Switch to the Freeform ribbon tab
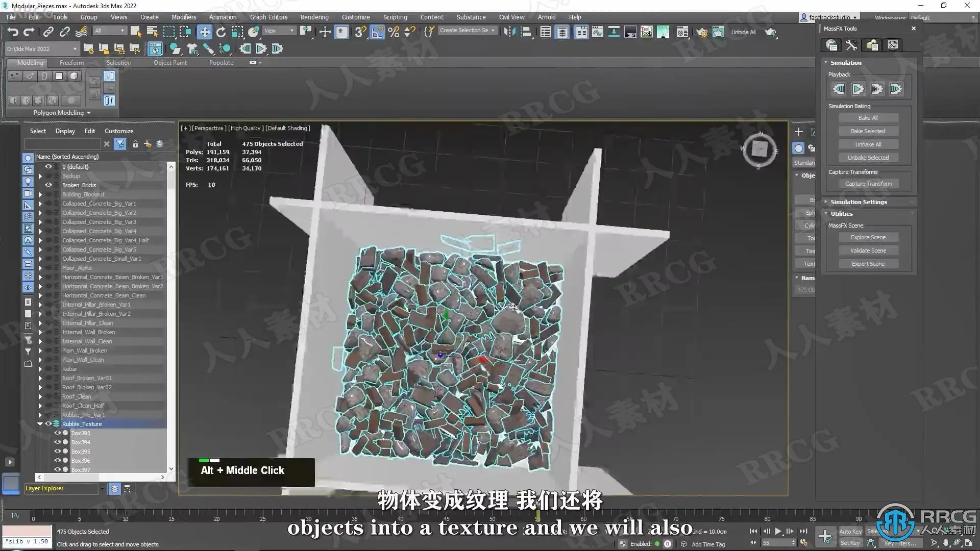 click(x=71, y=63)
